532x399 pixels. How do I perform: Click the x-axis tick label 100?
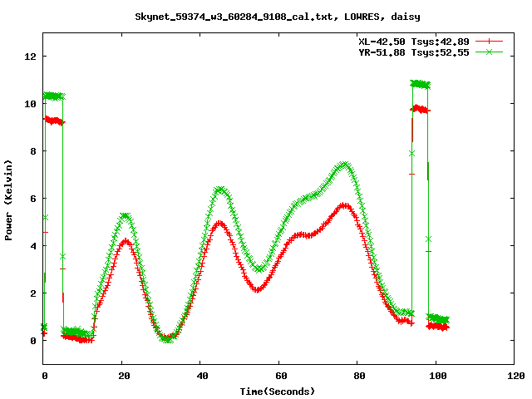[438, 376]
